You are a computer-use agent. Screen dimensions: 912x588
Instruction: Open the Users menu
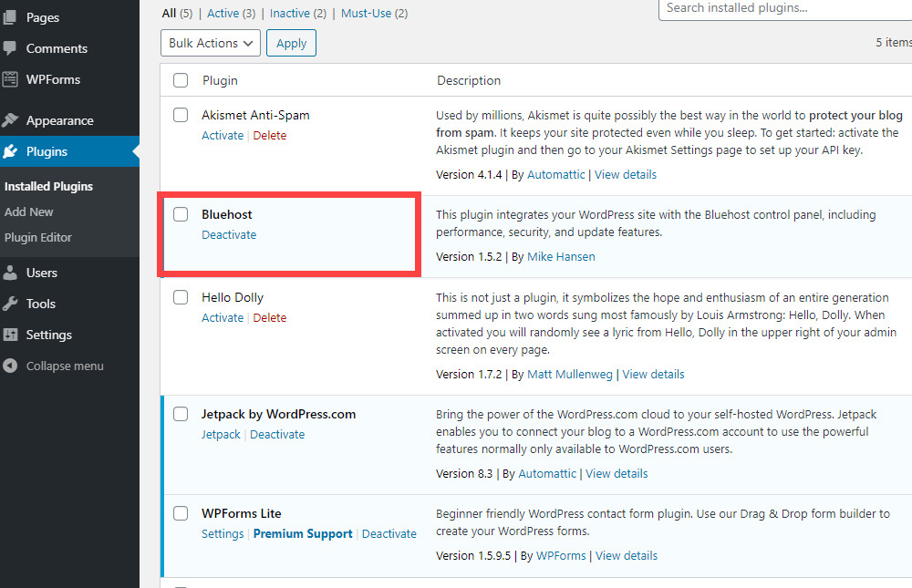(41, 273)
